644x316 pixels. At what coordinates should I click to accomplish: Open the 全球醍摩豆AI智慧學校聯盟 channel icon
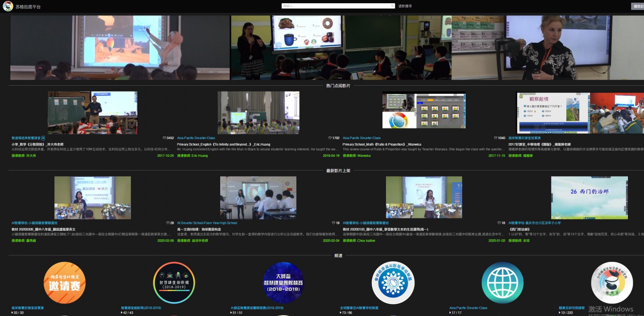[393, 283]
